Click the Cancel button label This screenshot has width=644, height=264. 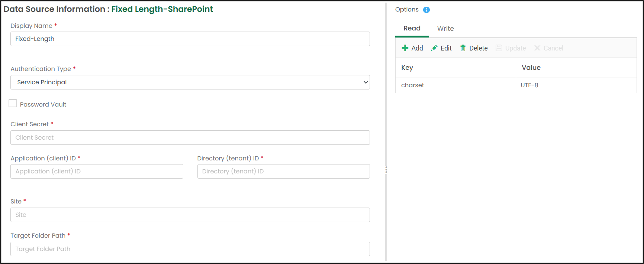tap(553, 48)
